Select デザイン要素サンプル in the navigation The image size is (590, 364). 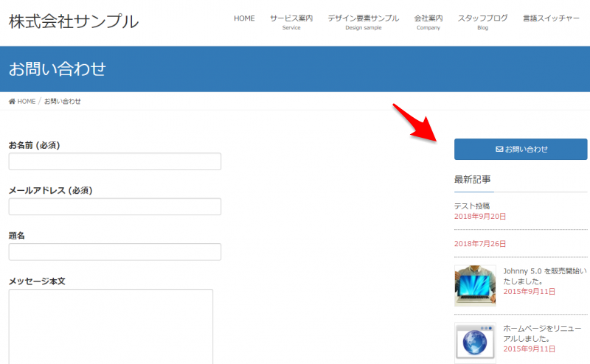click(x=364, y=21)
